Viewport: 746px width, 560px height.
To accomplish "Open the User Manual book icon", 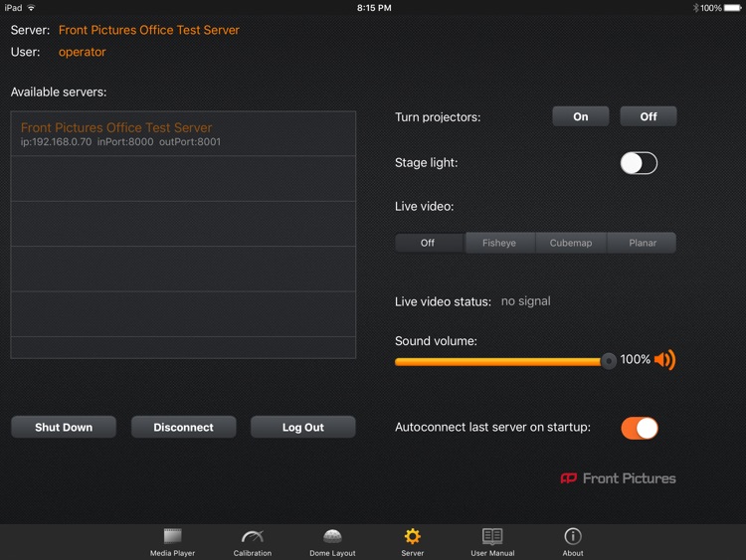I will (492, 536).
